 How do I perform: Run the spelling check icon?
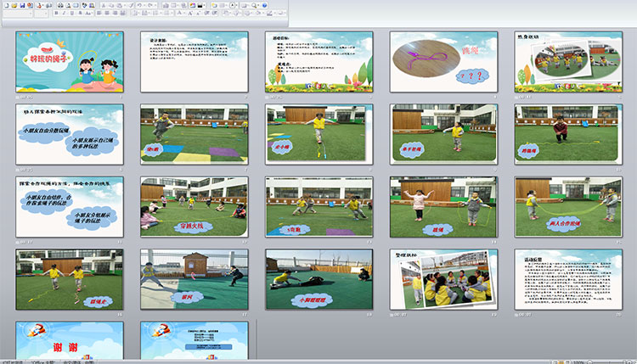84,5
